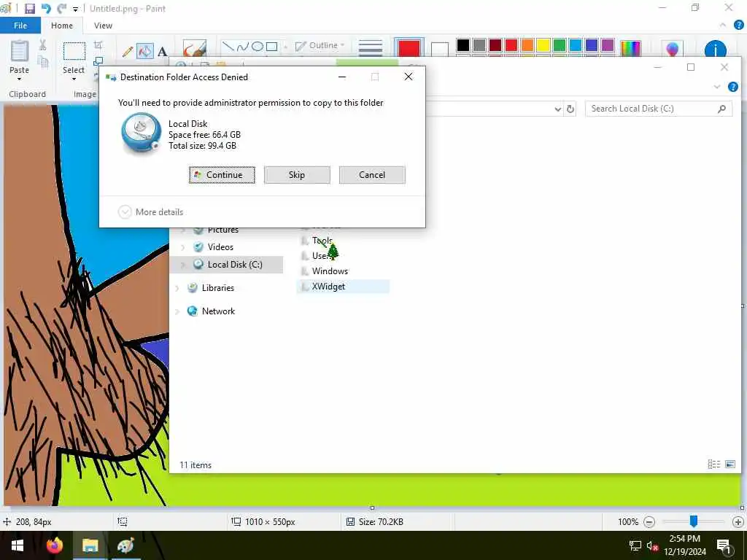Open the File menu in Paint

click(20, 26)
